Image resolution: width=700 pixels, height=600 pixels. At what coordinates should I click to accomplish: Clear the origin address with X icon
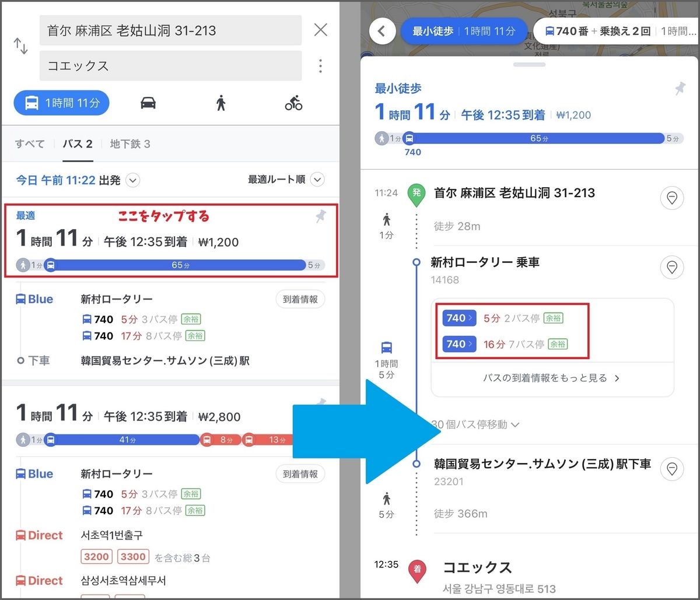[320, 30]
